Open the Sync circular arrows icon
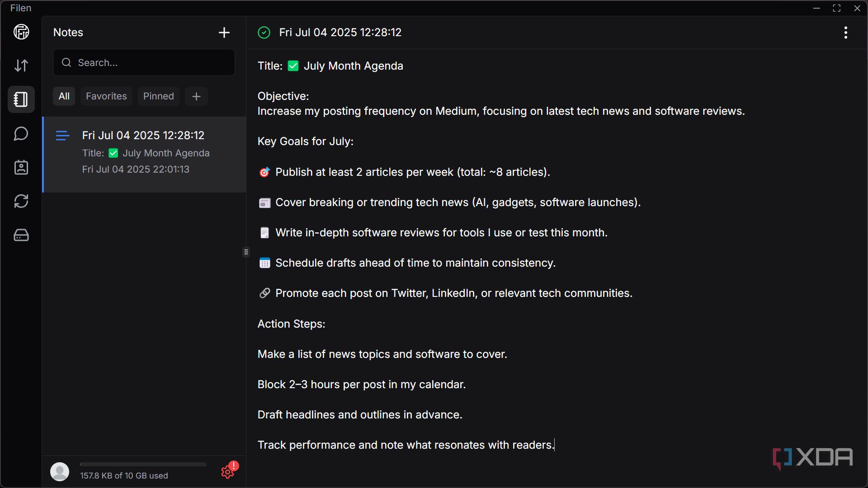The image size is (868, 488). 21,201
